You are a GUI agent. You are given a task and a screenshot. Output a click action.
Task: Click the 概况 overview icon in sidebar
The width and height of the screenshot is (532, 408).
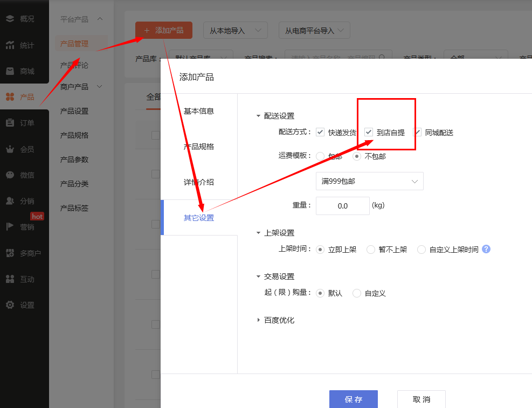tap(10, 19)
